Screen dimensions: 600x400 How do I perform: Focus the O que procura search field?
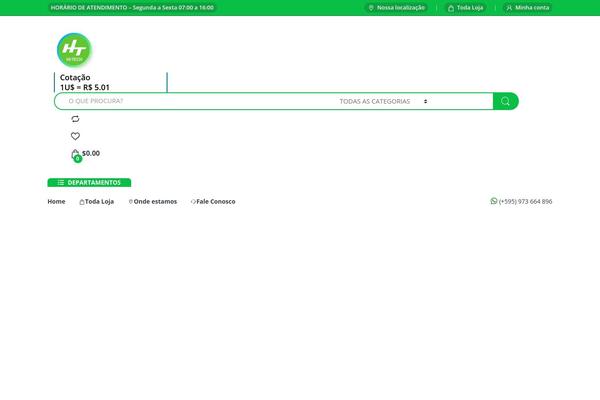point(199,101)
